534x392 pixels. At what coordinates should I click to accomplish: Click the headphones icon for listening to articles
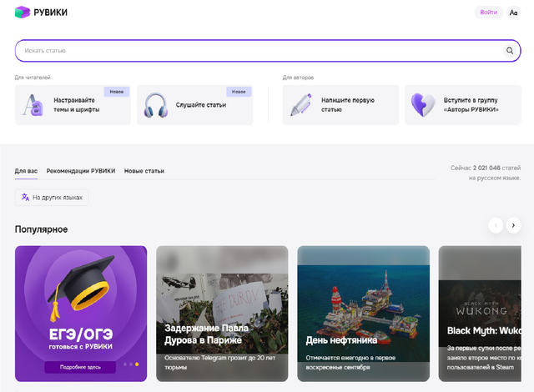(x=155, y=106)
